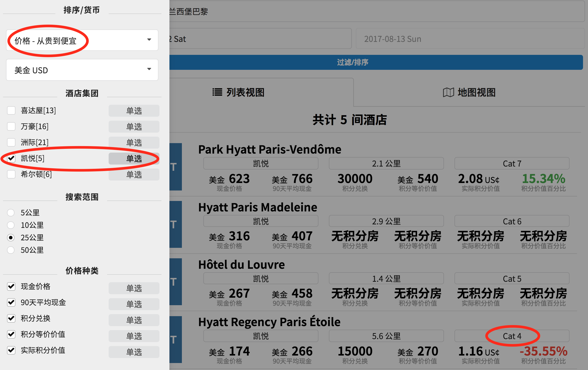Uncheck the 积分兑换 price type
Screen dimensions: 588x370
coord(11,318)
